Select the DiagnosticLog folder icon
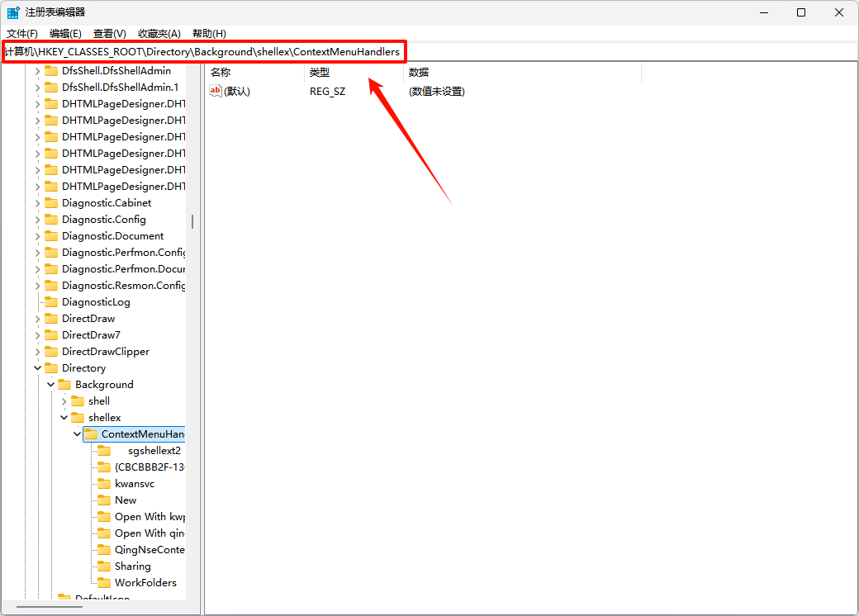The width and height of the screenshot is (859, 616). (51, 302)
